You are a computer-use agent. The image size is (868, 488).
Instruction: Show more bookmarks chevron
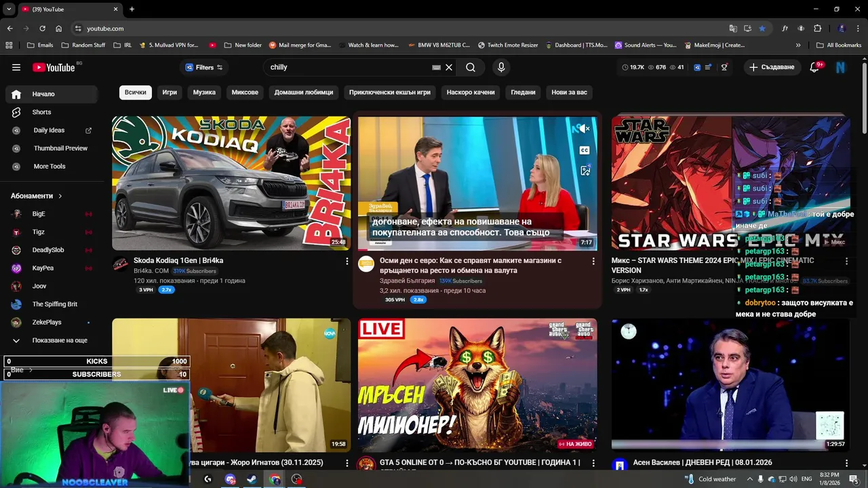798,45
